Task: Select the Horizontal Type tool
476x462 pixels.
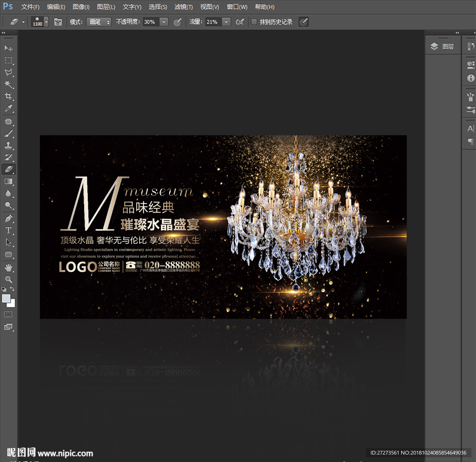Action: 8,231
